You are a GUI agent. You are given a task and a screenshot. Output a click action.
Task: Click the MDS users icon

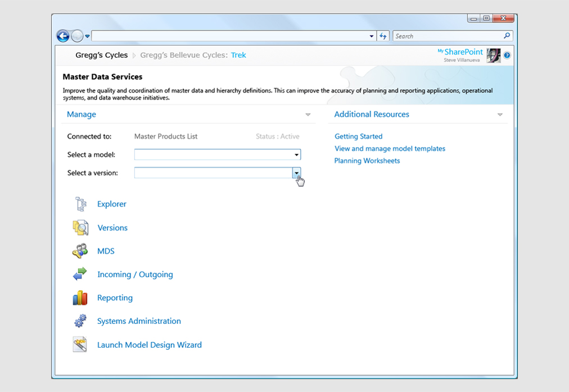click(x=80, y=251)
